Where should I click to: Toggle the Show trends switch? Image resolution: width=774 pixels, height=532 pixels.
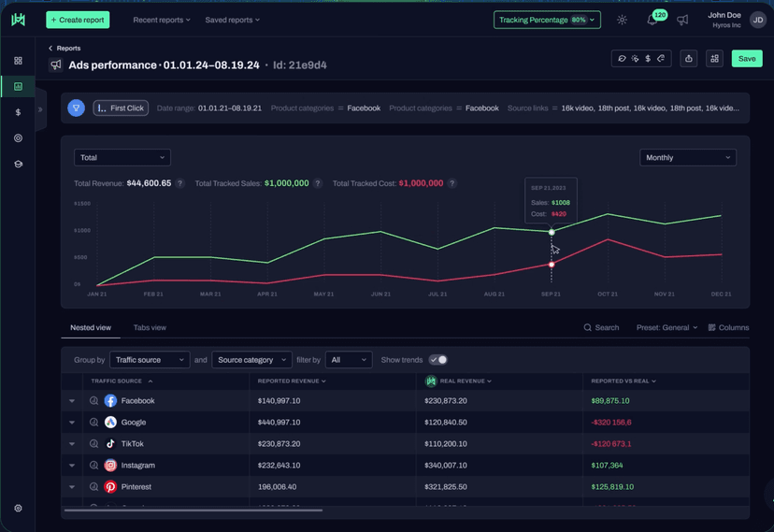click(437, 360)
